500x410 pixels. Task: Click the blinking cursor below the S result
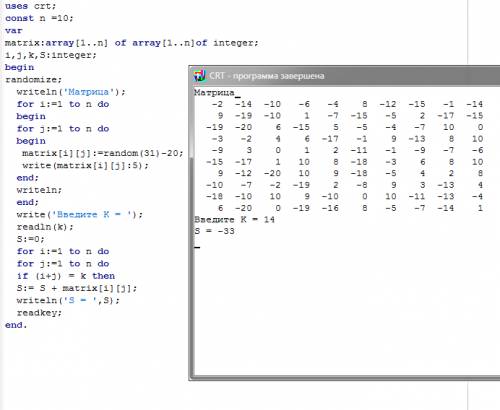coord(197,247)
